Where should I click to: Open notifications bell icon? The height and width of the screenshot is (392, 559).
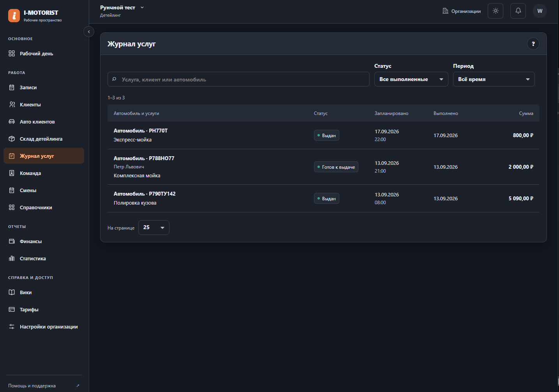pyautogui.click(x=518, y=11)
